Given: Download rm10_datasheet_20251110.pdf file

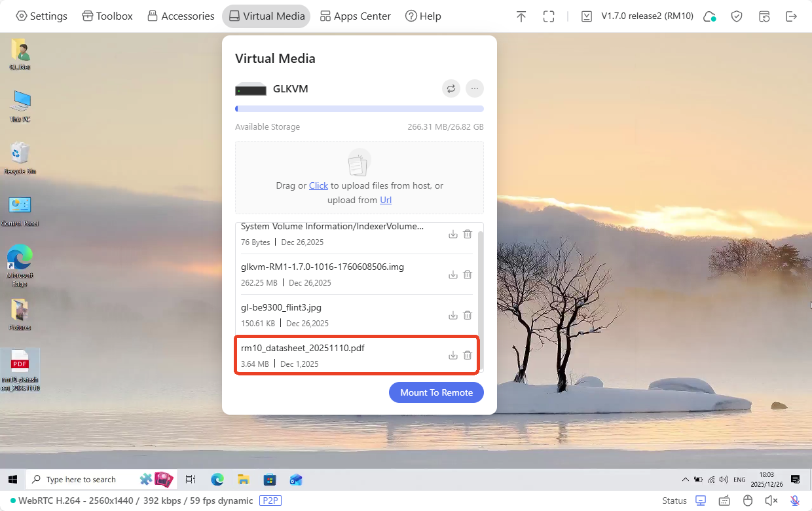Looking at the screenshot, I should 452,355.
